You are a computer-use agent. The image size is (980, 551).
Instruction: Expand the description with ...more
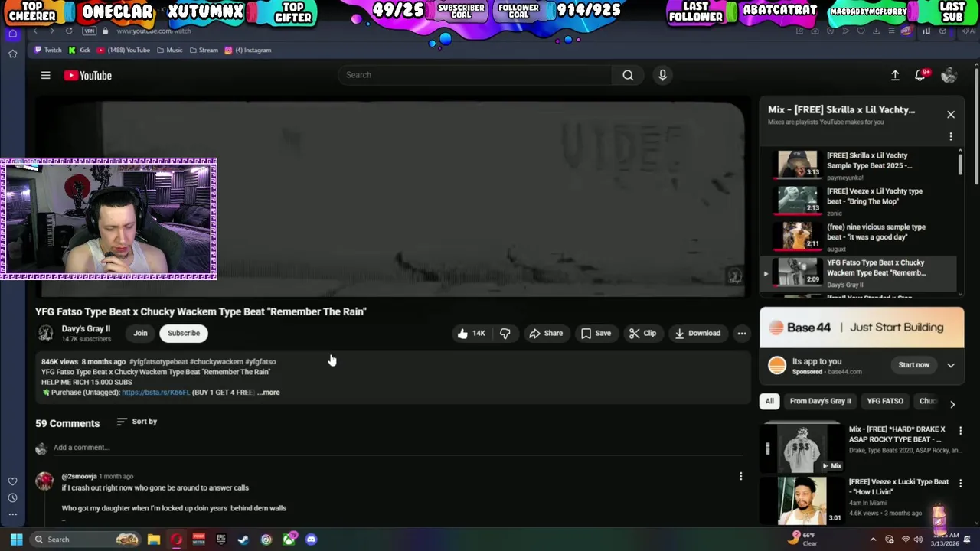pos(269,392)
